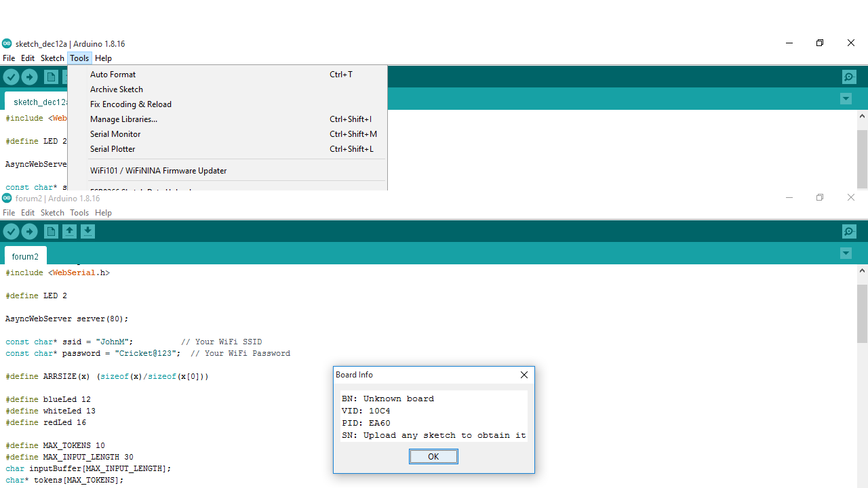This screenshot has width=868, height=488.
Task: Create a new sketch in the forum2 window
Action: pyautogui.click(x=51, y=231)
